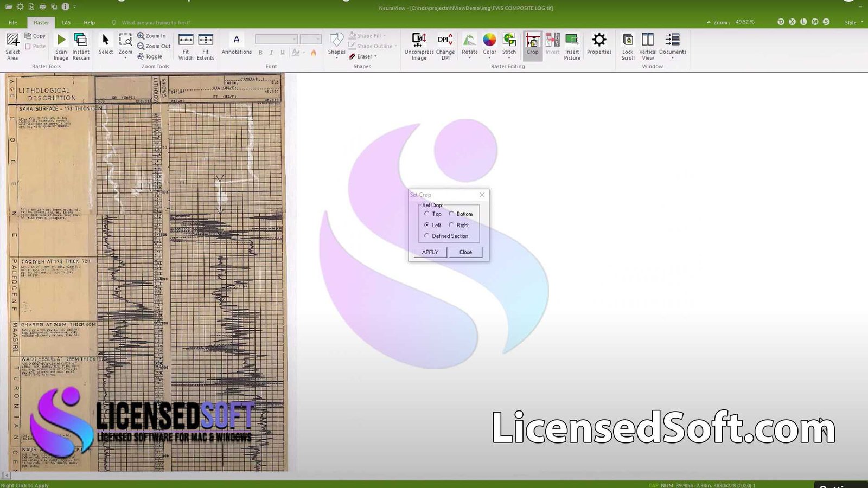Copy the selection with Copy
Screen dimensions: 868x488
[35, 36]
